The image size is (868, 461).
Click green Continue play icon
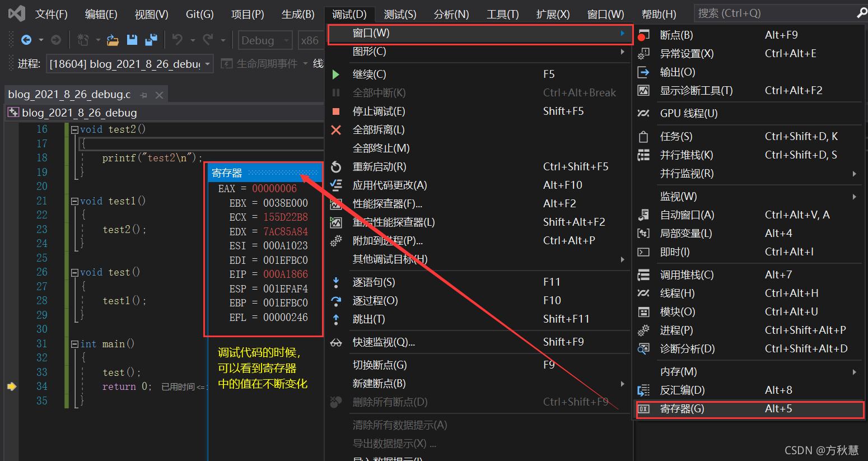click(336, 74)
